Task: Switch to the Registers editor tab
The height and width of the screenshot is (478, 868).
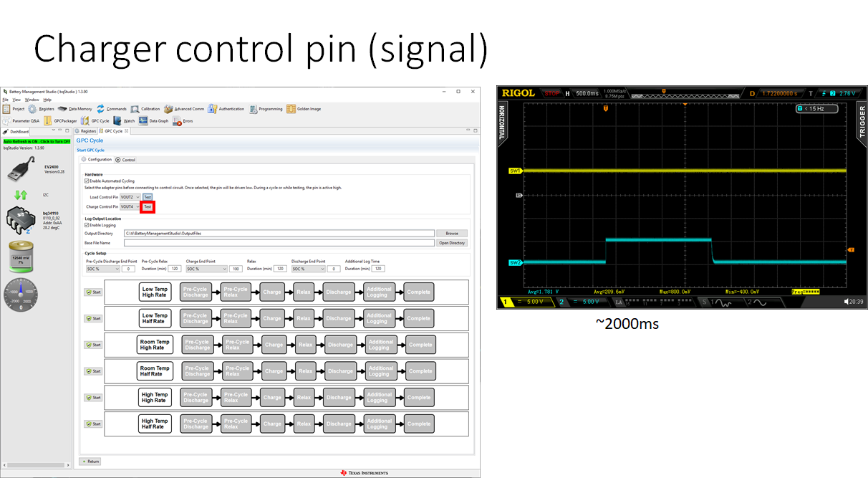Action: coord(85,131)
